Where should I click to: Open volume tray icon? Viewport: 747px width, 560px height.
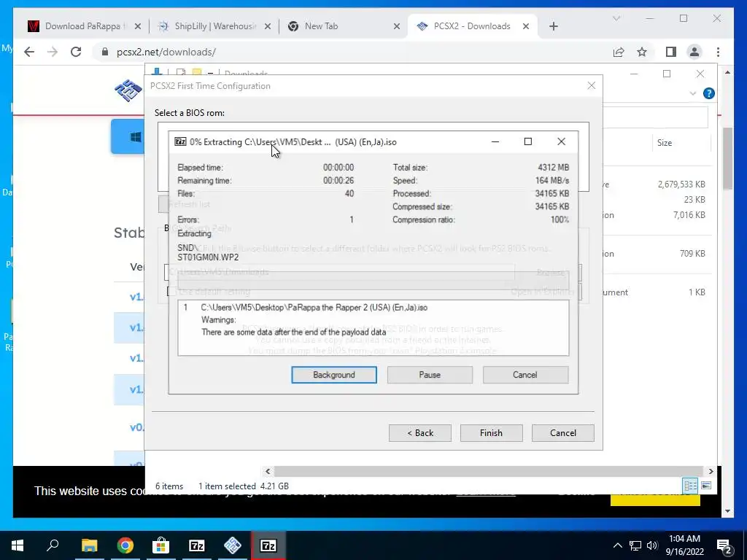(652, 545)
